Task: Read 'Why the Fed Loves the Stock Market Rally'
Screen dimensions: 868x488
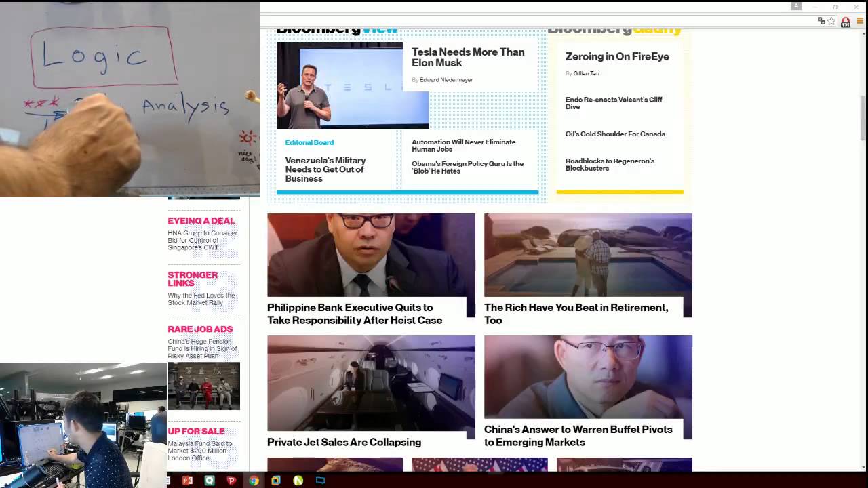Action: point(201,299)
